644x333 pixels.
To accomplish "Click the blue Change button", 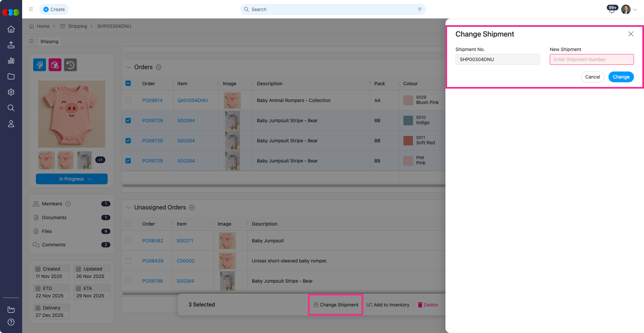I will coord(621,77).
